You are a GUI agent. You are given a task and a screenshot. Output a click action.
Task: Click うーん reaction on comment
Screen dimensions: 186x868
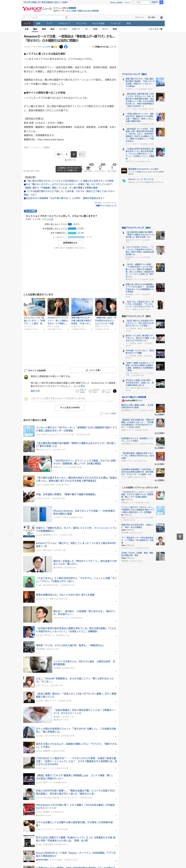tap(103, 391)
